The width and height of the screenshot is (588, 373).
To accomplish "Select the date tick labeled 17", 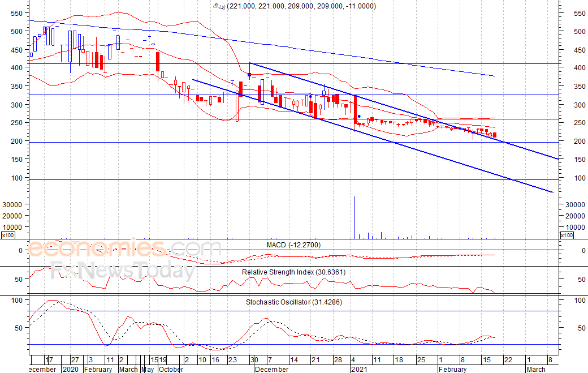I will [x=49, y=360].
